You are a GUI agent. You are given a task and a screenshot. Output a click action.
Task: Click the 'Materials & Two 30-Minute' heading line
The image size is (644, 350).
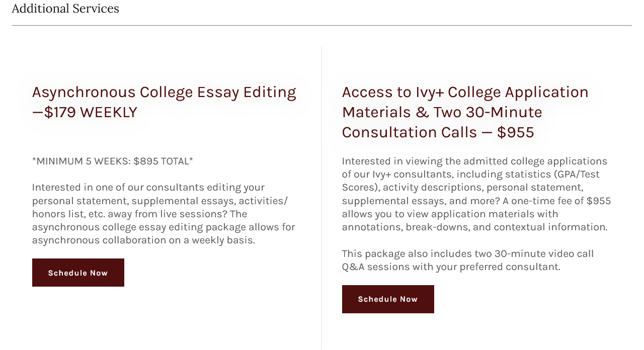point(442,112)
